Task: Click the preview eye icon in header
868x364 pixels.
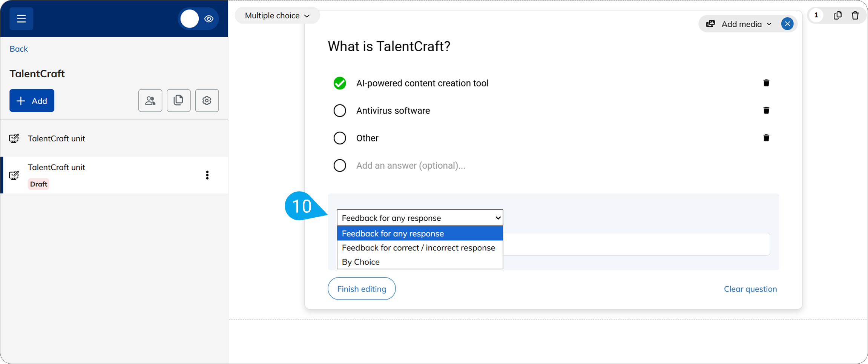Action: (209, 18)
